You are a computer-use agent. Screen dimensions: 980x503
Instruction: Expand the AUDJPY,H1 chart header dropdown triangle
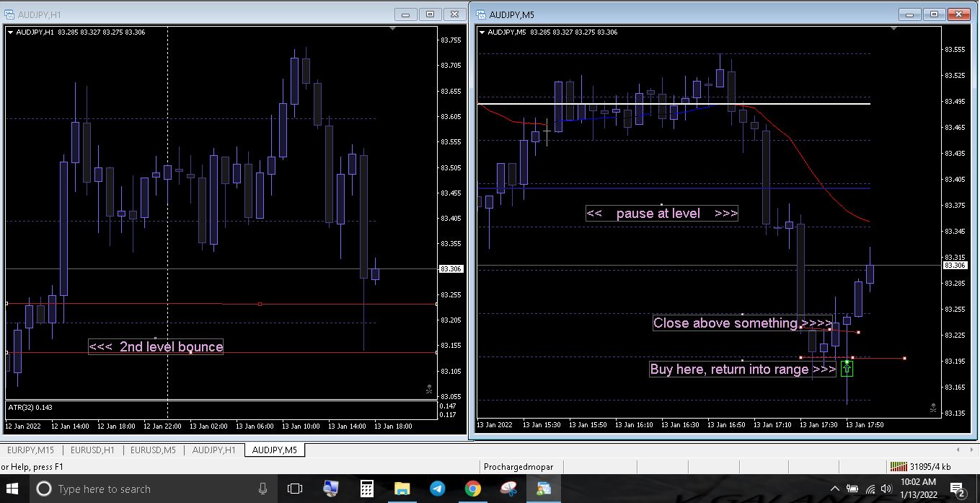coord(11,32)
